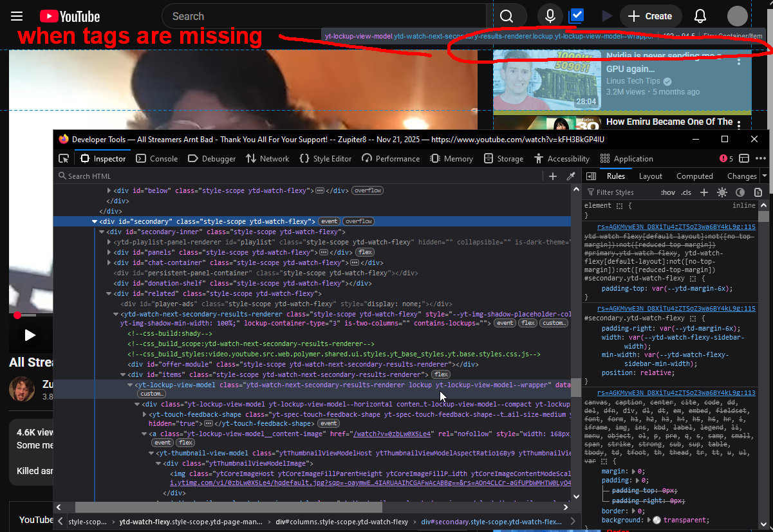Click event badge on div#secondary
Screen dimensions: 773x532
coord(330,221)
